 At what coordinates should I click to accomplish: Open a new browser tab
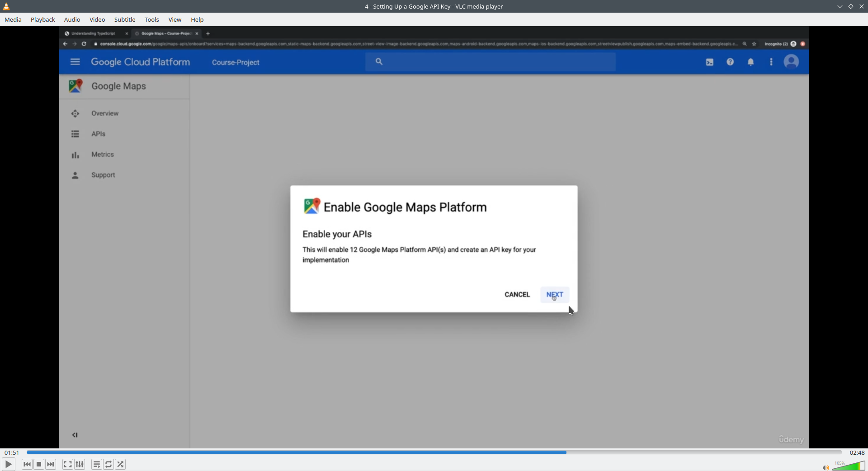208,33
